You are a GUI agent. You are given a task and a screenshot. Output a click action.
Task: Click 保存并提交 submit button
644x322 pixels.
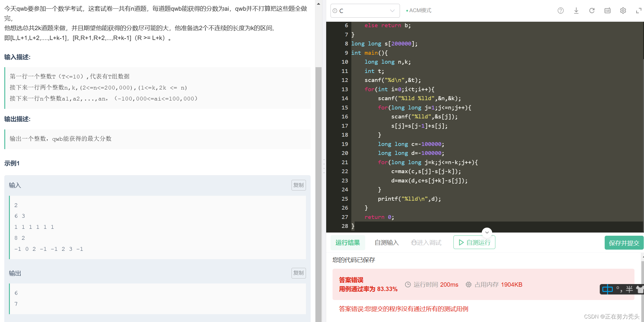click(624, 243)
